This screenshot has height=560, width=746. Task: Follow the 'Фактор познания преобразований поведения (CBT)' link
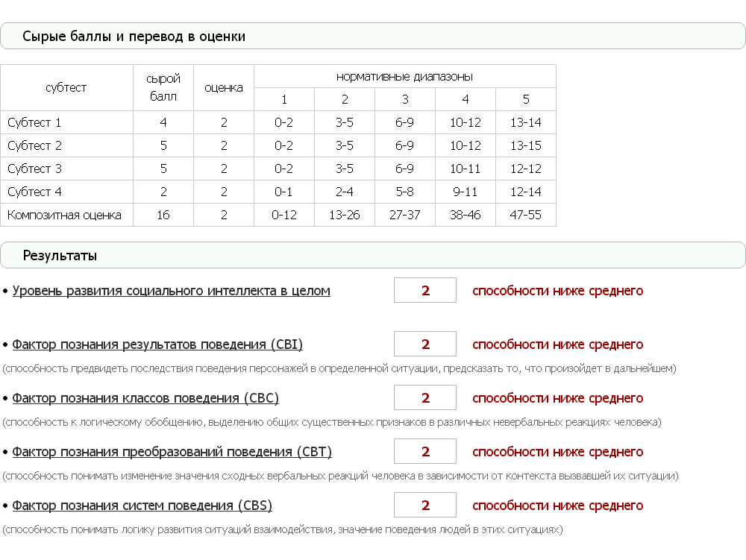172,452
